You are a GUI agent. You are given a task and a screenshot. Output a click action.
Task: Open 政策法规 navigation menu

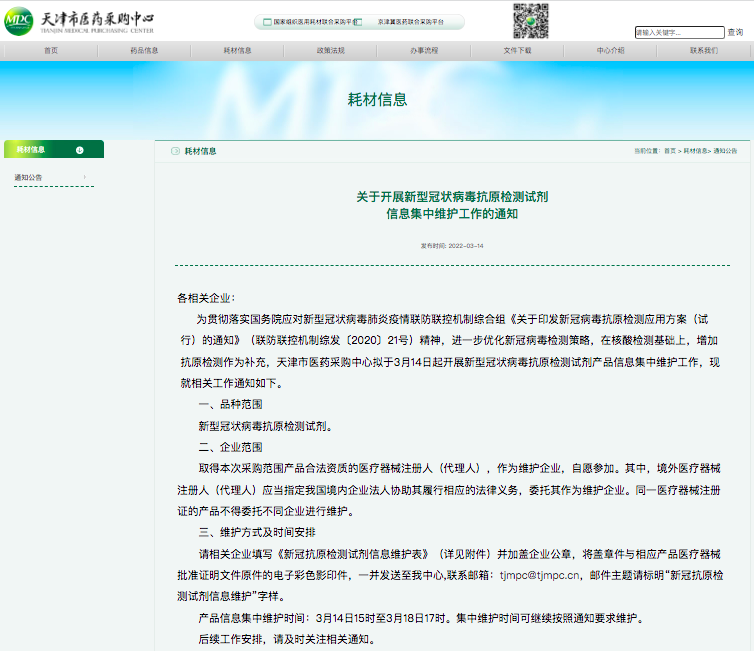pos(330,50)
